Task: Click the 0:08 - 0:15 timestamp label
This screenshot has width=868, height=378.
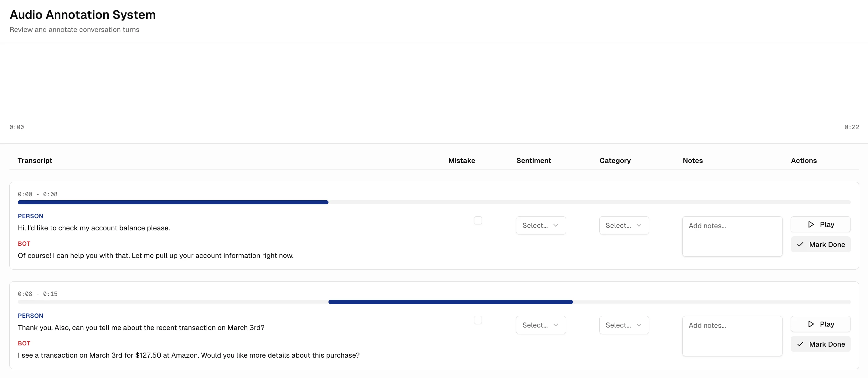Action: tap(38, 294)
